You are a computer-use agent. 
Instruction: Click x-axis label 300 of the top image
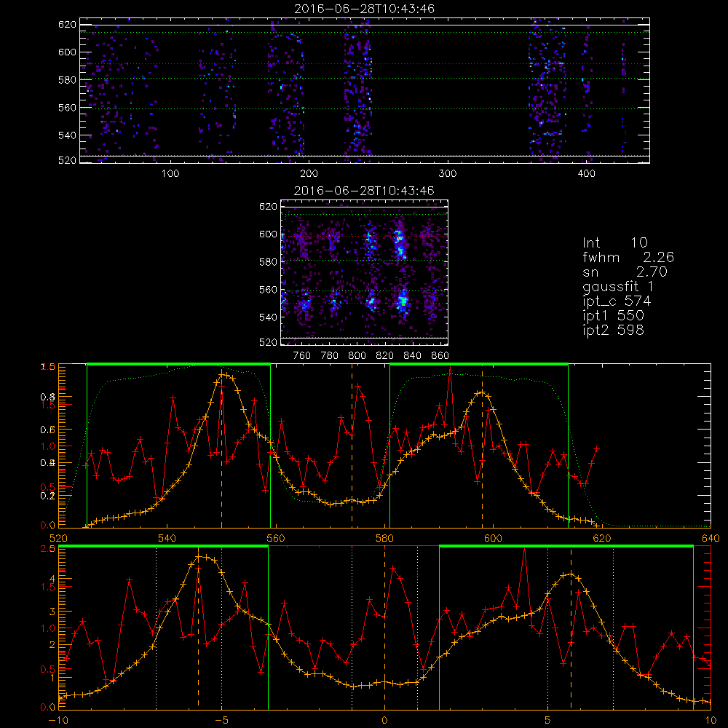tap(448, 174)
